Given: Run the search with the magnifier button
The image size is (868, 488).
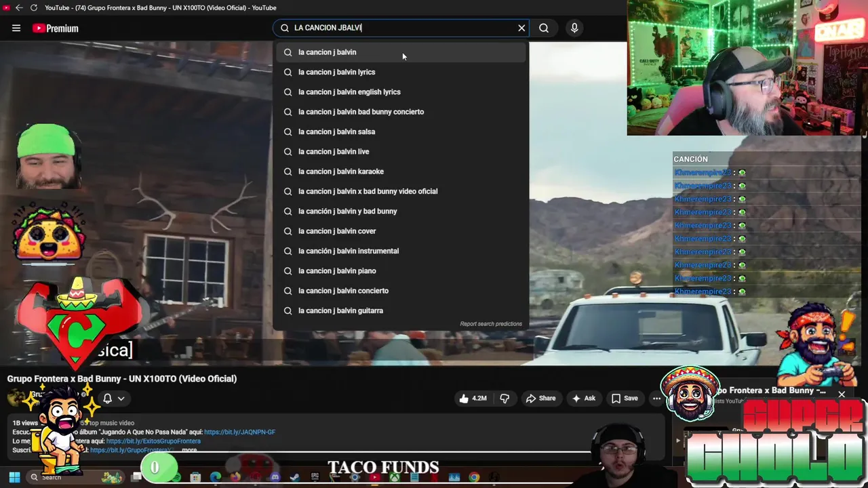Looking at the screenshot, I should (x=544, y=28).
